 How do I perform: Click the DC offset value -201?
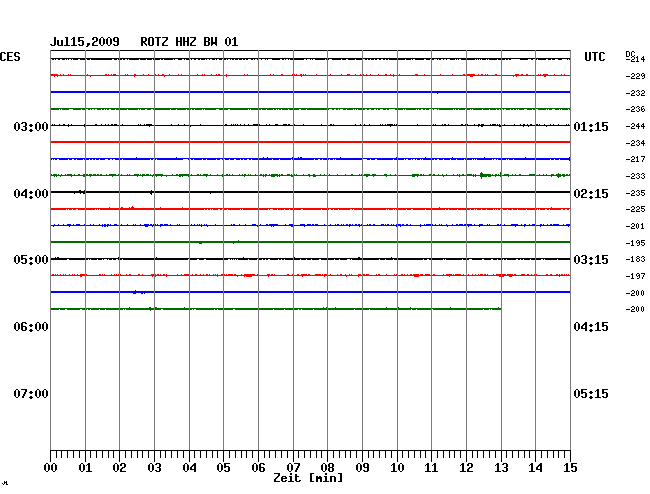click(x=635, y=226)
